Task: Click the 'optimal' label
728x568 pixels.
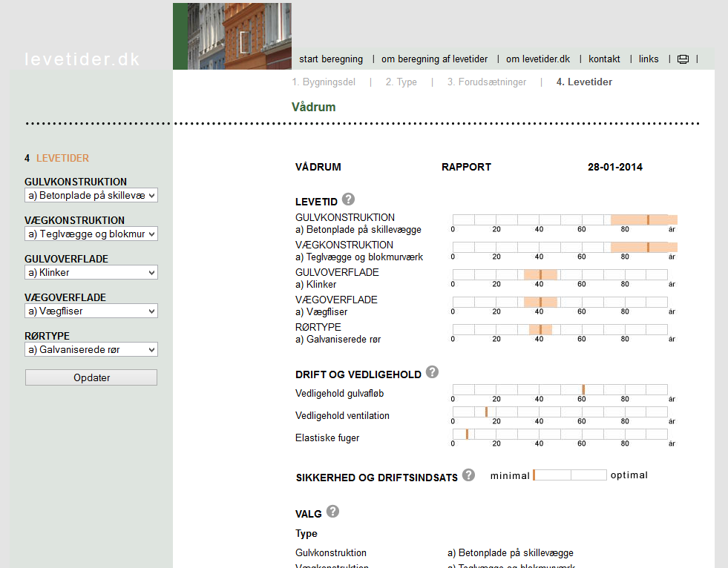Action: (629, 475)
